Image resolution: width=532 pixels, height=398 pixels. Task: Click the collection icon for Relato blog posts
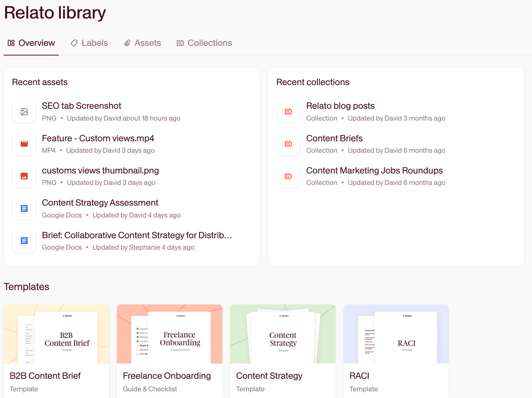tap(288, 112)
